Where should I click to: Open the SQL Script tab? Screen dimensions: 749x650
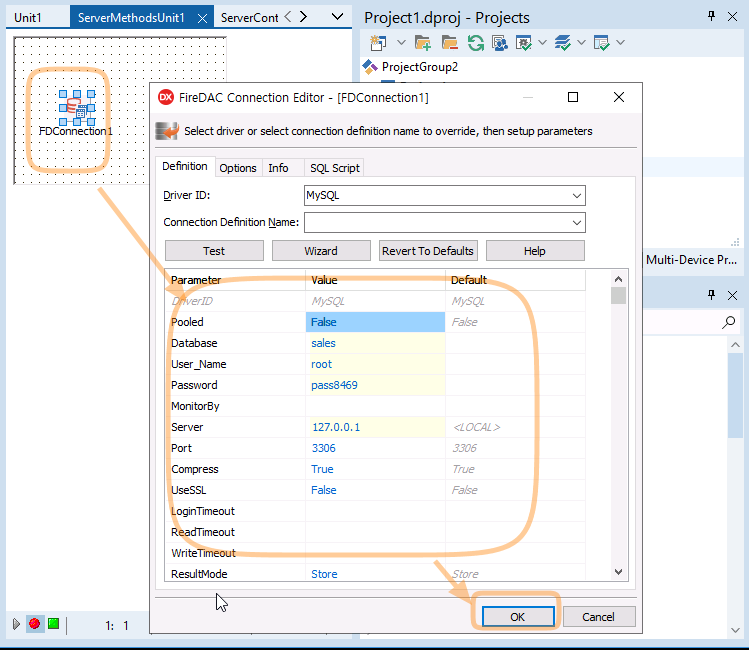tap(334, 168)
